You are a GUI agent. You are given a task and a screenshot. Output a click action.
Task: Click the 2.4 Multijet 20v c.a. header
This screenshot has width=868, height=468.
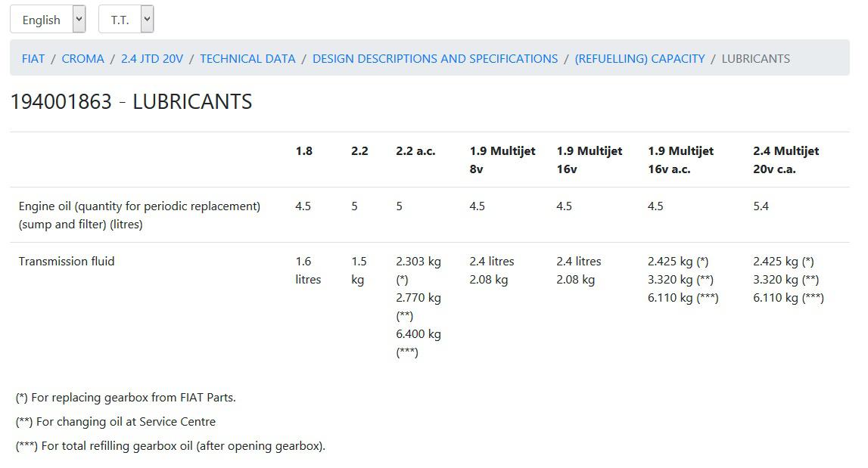click(x=786, y=160)
